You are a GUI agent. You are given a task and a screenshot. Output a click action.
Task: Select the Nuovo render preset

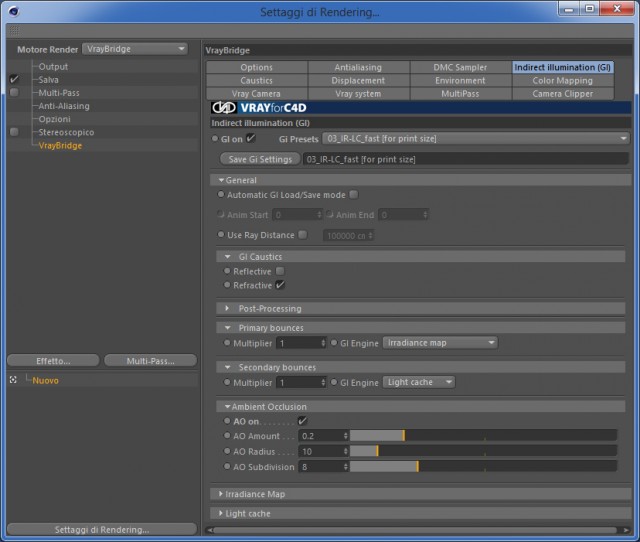click(x=45, y=380)
